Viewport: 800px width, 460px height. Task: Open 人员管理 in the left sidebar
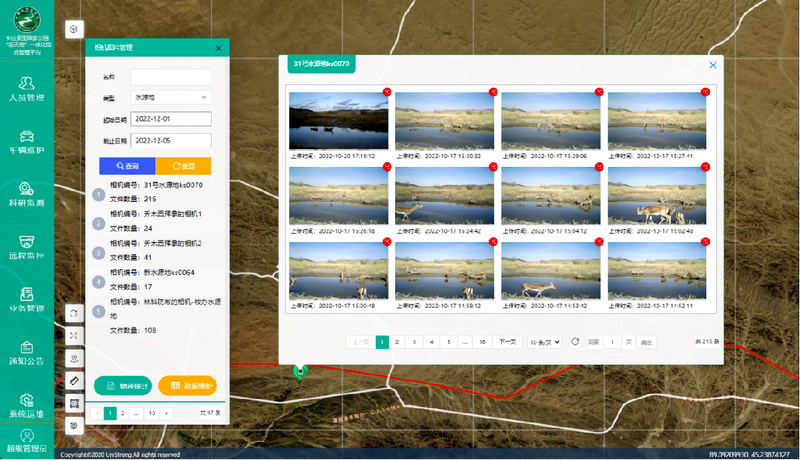[x=27, y=87]
